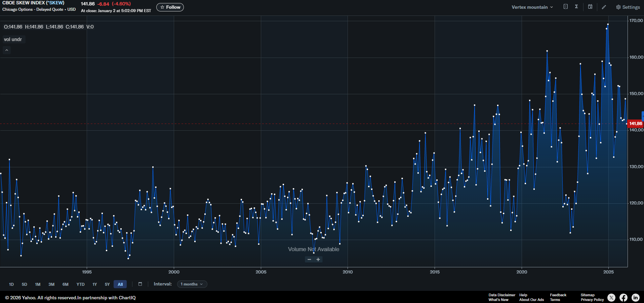Open the Sigma statistics tool
The image size is (644, 303).
pos(576,7)
